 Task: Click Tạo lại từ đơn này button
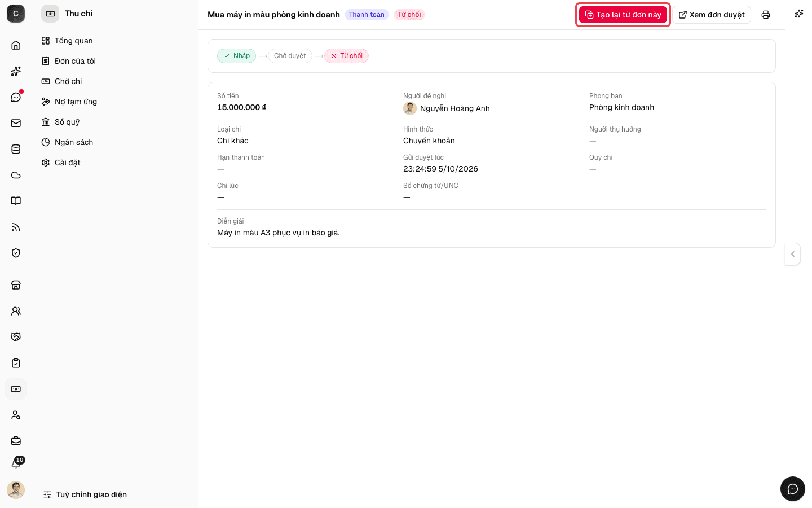coord(623,15)
